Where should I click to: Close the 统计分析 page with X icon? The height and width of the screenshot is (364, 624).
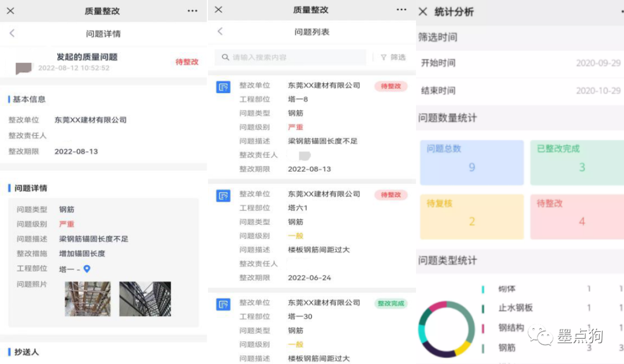pos(423,12)
